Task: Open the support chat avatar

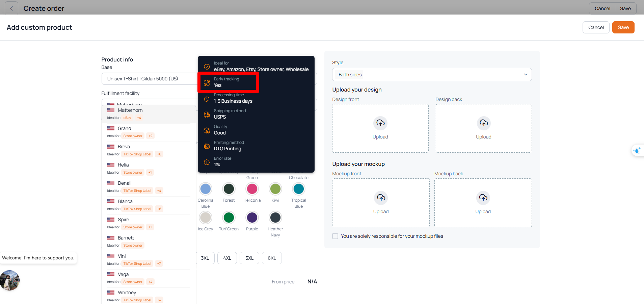Action: (x=10, y=280)
